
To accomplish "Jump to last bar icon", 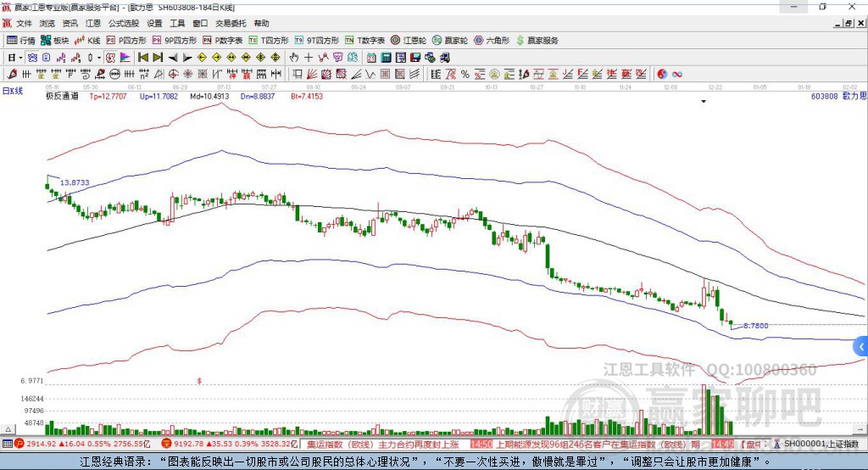I will coord(158,58).
